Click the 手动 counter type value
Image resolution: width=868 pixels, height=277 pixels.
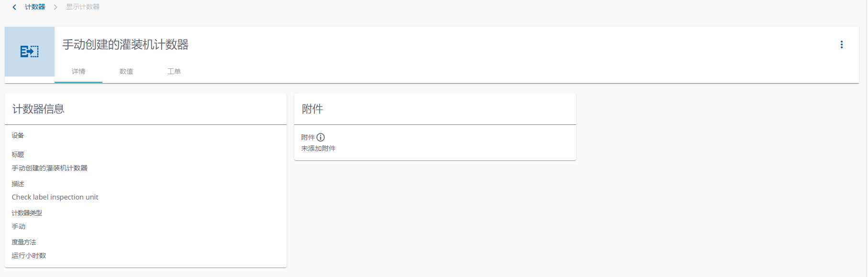[x=18, y=226]
